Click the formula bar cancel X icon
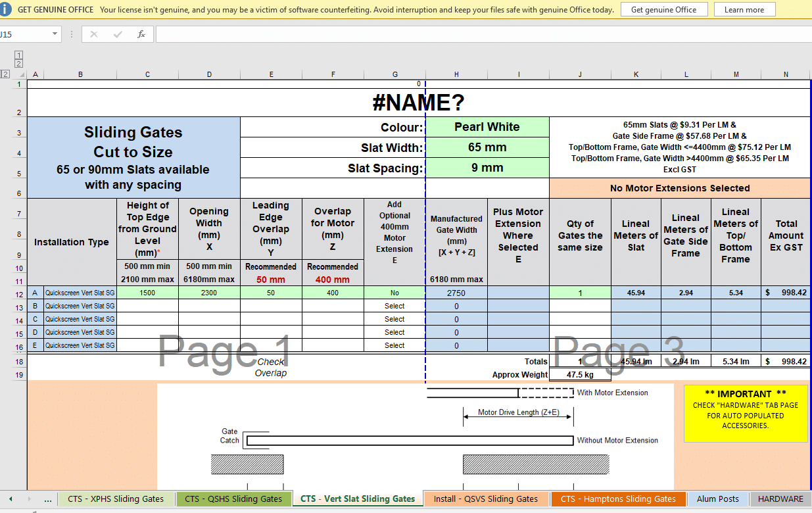The width and height of the screenshot is (812, 513). (94, 34)
